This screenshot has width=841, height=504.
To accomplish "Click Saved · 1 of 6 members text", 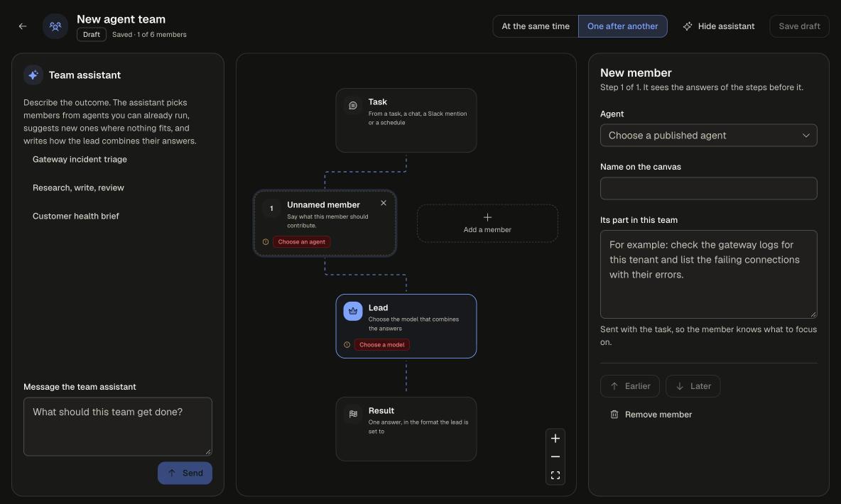I will click(x=149, y=34).
